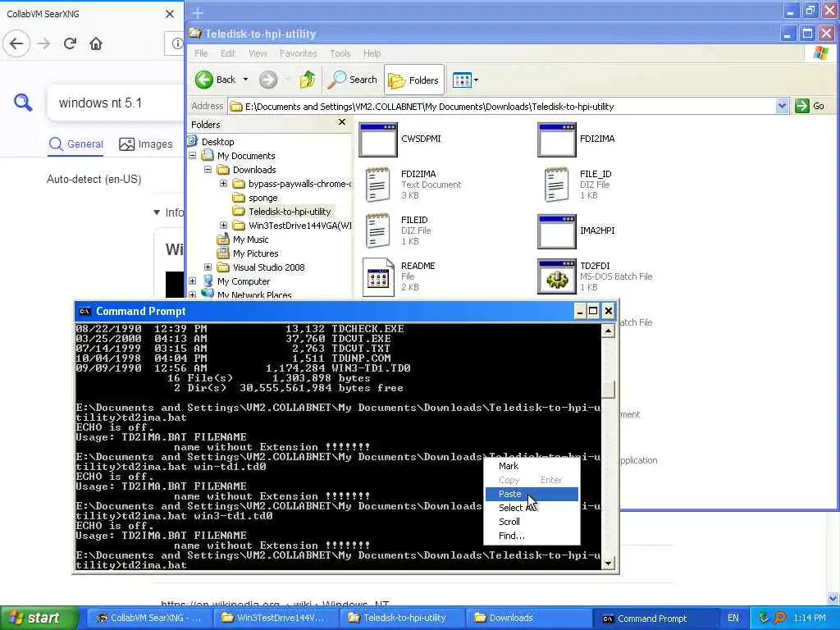Select the IMA2HPI application icon

pos(557,231)
